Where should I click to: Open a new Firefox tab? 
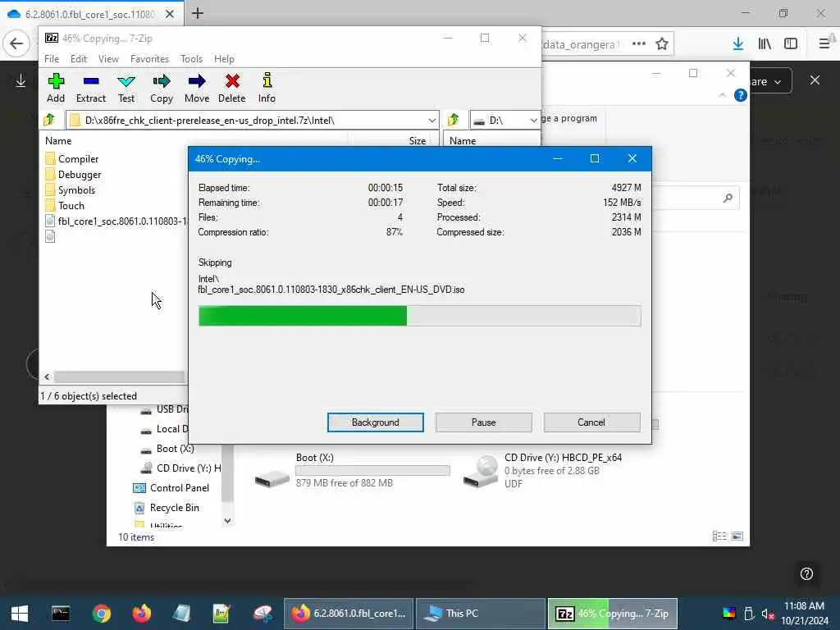(x=198, y=13)
